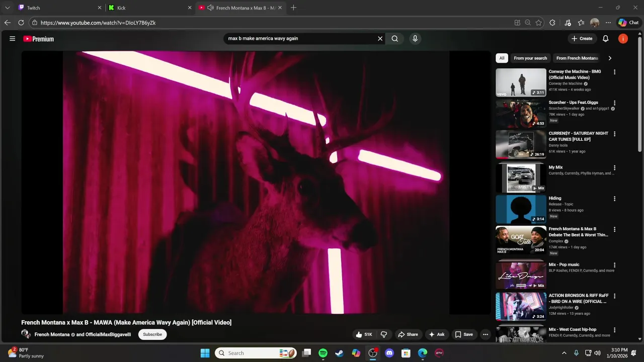644x362 pixels.
Task: Open the YouTube hamburger guide menu
Action: 12,39
